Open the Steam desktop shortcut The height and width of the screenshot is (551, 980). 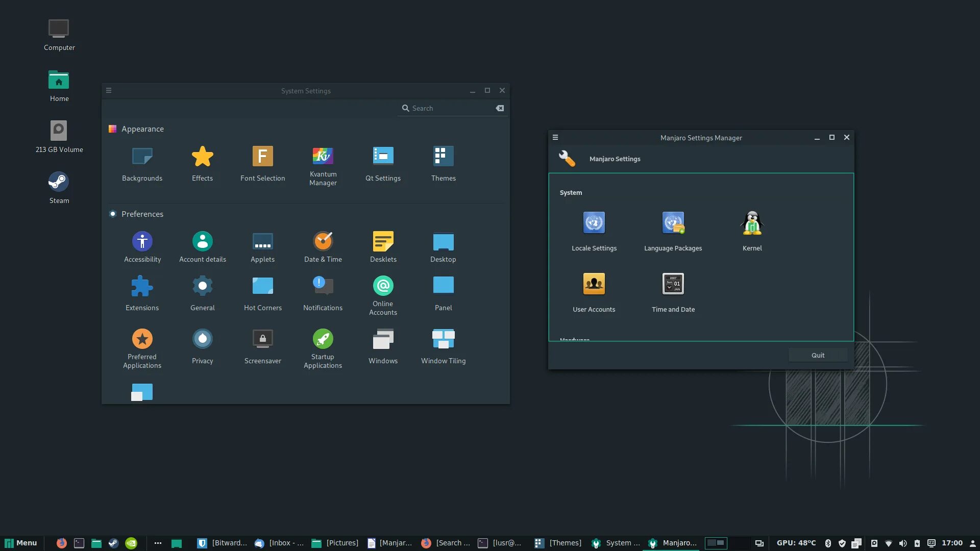click(x=59, y=182)
